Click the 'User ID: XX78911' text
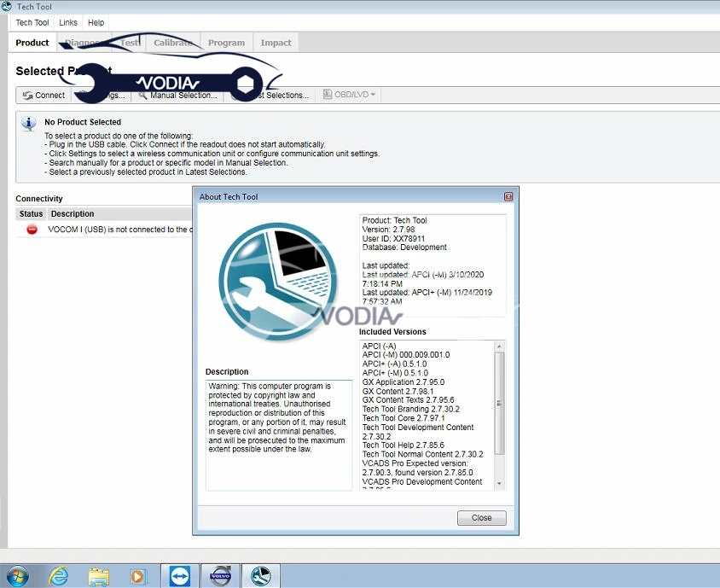Screen dimensions: 720x588 click(x=393, y=238)
